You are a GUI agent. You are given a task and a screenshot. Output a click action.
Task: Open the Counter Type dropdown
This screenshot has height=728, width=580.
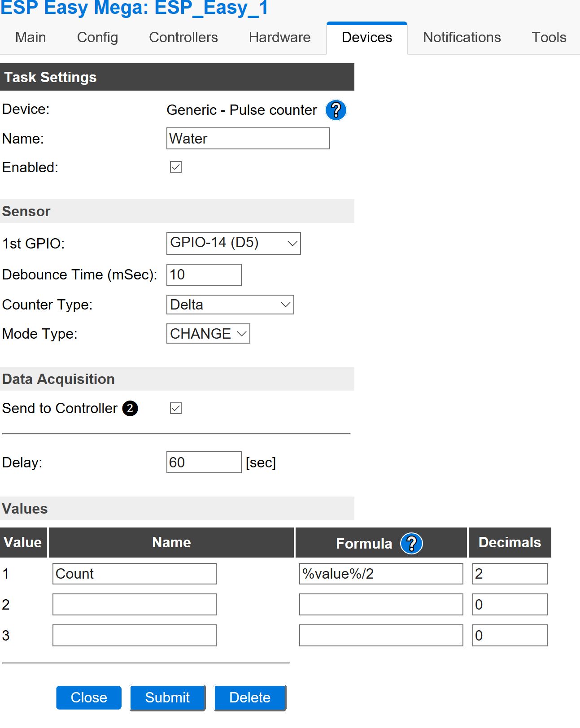click(x=230, y=305)
